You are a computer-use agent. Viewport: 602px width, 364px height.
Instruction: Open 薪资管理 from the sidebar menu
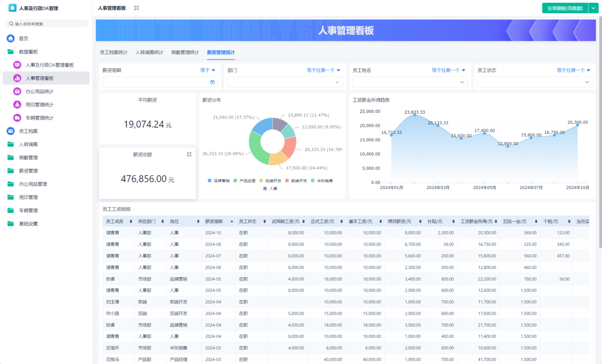(x=29, y=170)
